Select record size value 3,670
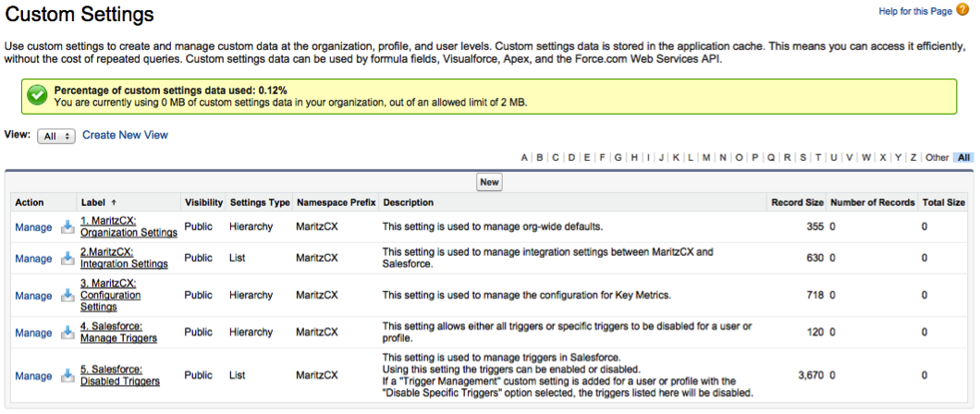Viewport: 980px width, 414px height. point(811,375)
